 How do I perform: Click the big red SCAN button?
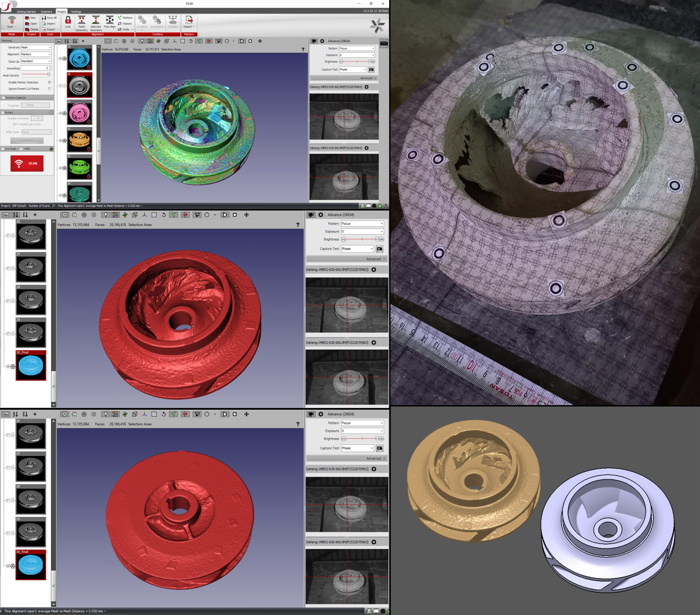click(27, 163)
